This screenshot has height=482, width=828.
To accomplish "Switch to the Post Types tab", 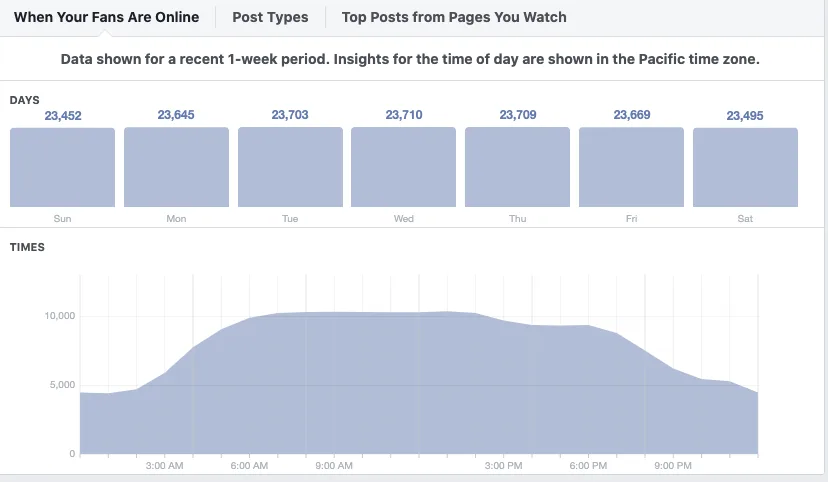I will pos(270,17).
